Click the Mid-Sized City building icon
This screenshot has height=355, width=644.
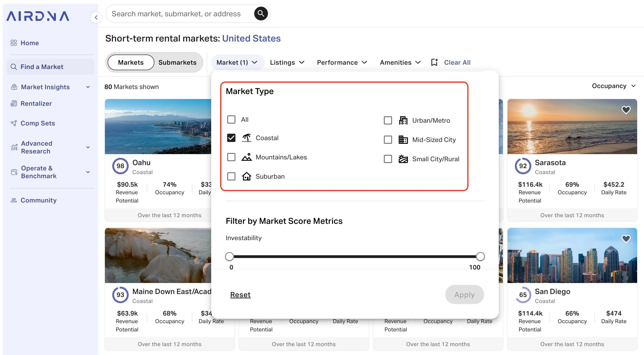(x=403, y=140)
